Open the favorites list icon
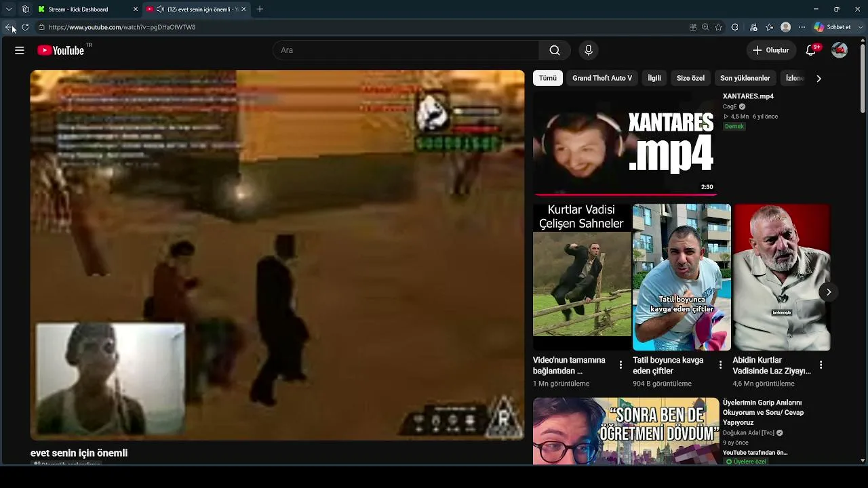This screenshot has width=868, height=488. pyautogui.click(x=770, y=27)
